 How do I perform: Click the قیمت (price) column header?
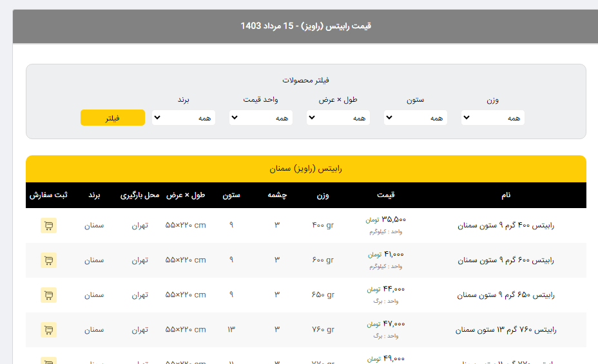click(x=385, y=195)
